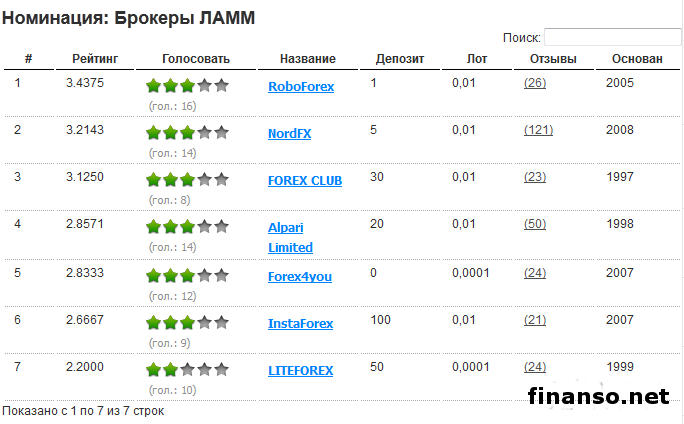Open the RoboForex broker link
This screenshot has width=684, height=424.
(301, 86)
